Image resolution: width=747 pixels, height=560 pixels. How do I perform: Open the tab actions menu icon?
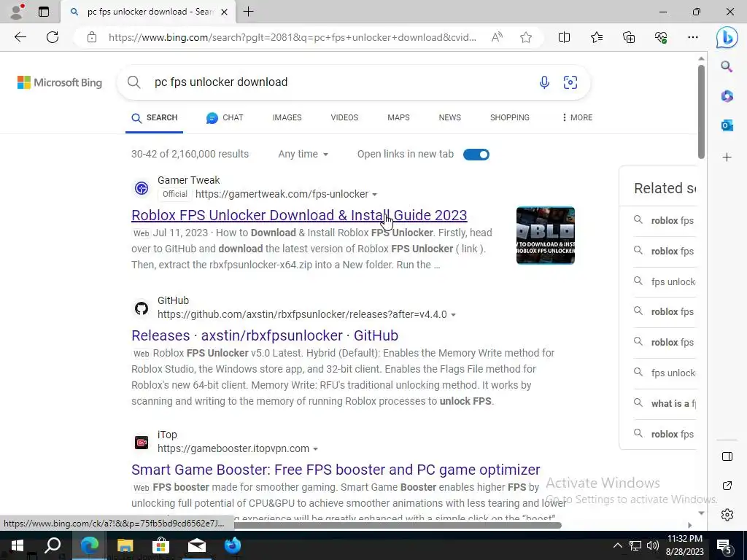click(44, 12)
